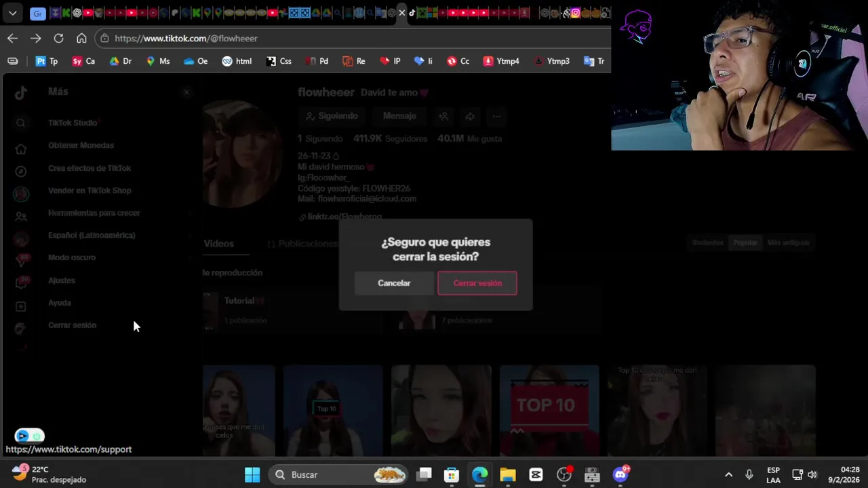Switch to the Videos tab
Image resolution: width=868 pixels, height=488 pixels.
(218, 243)
